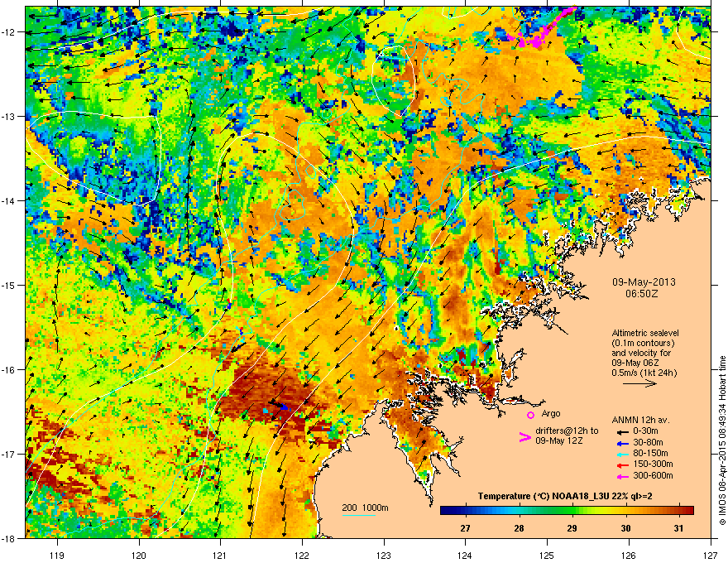Click the '200 1000m' bathymetry label

pos(365,508)
